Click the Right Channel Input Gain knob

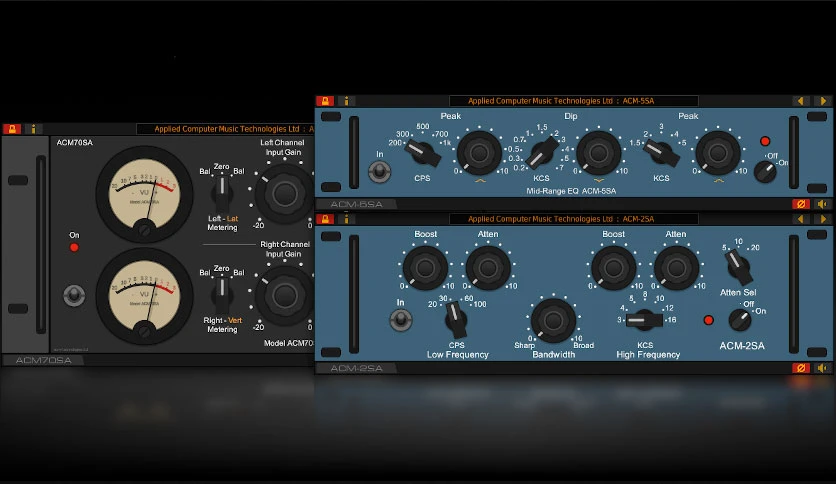pos(284,296)
